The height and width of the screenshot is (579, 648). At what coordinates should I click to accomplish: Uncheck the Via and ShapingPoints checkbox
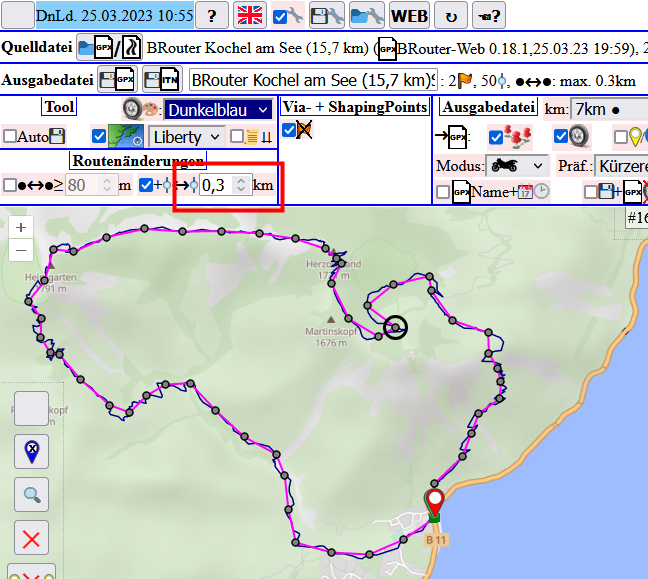tap(289, 130)
